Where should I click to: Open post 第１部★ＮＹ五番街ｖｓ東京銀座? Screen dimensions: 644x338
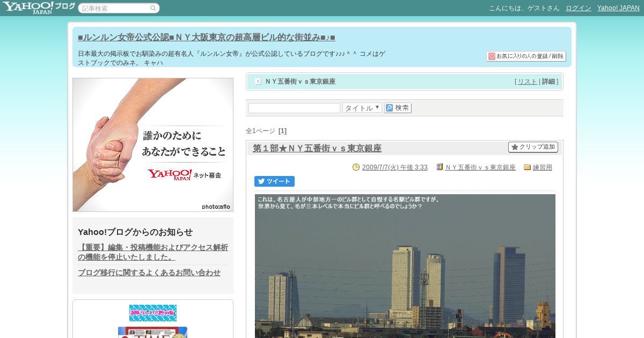(x=317, y=148)
